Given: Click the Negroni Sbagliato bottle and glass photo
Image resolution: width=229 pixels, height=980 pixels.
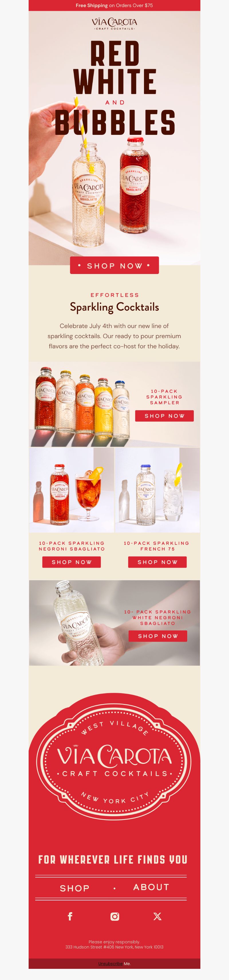Looking at the screenshot, I should (72, 490).
